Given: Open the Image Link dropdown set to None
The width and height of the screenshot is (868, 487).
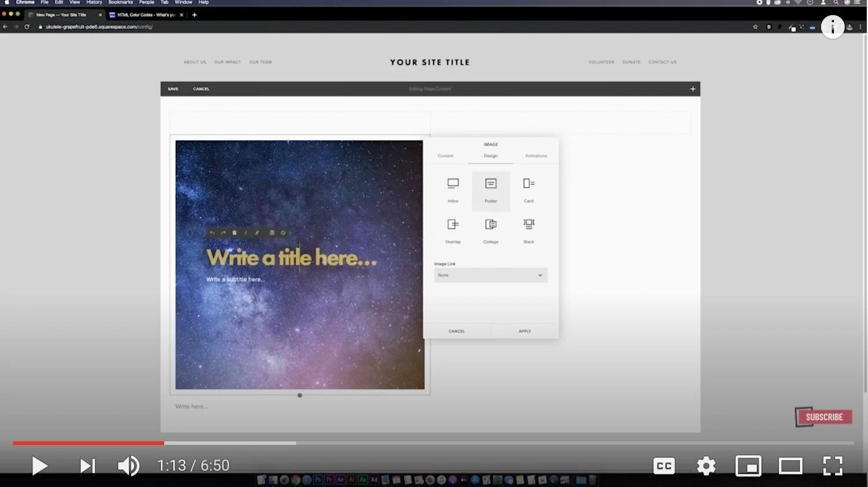Looking at the screenshot, I should click(x=490, y=275).
